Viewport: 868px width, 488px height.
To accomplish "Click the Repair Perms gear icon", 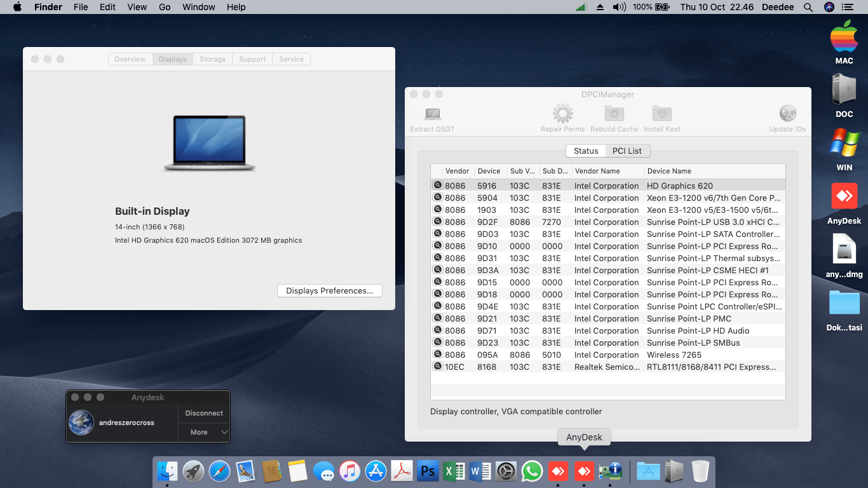I will pyautogui.click(x=562, y=115).
